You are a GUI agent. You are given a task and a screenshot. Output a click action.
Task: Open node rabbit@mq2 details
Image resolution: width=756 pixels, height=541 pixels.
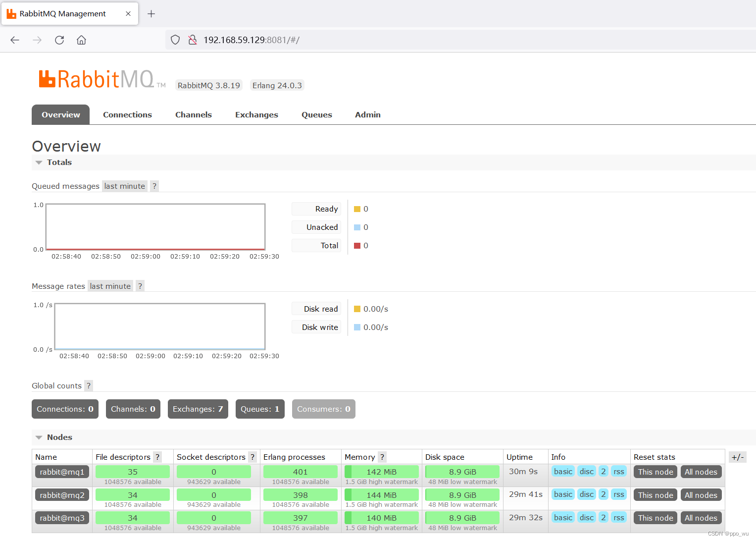pyautogui.click(x=62, y=495)
